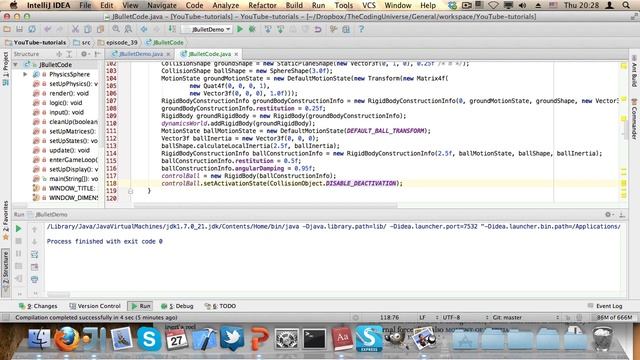Click the VCS Update Project icon

click(x=268, y=29)
